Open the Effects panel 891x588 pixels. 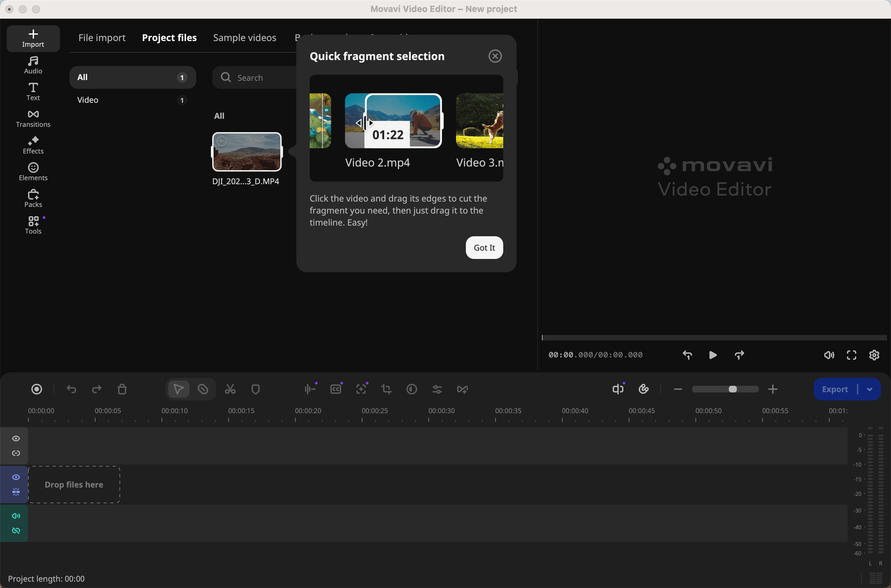33,145
